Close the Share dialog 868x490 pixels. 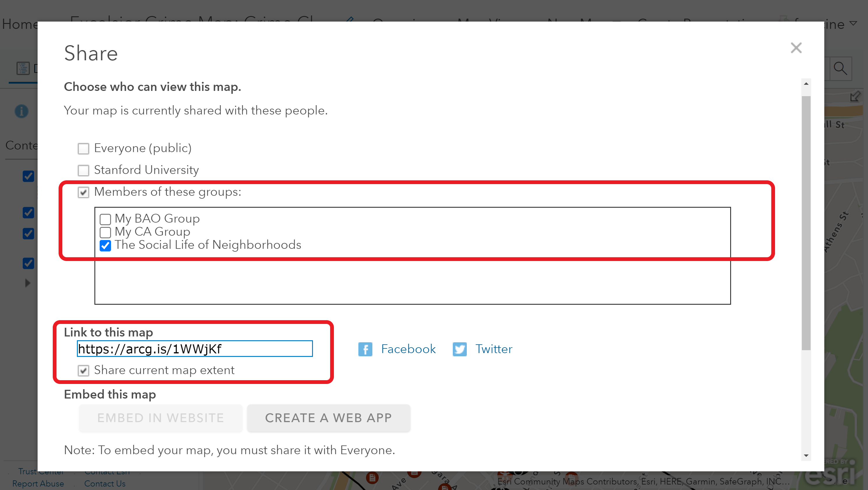click(796, 48)
